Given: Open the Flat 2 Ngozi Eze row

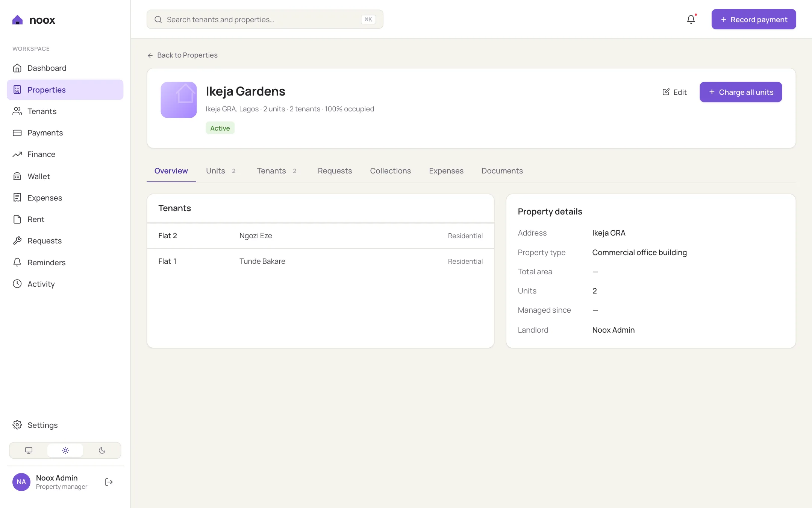Looking at the screenshot, I should tap(320, 236).
